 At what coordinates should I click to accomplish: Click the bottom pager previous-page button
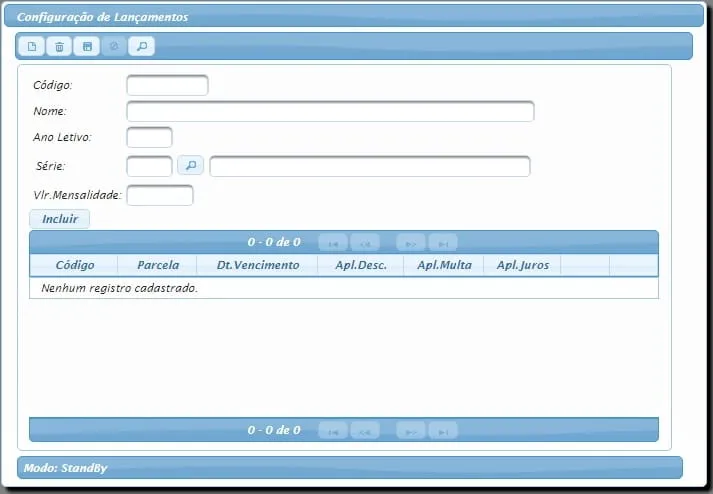365,431
